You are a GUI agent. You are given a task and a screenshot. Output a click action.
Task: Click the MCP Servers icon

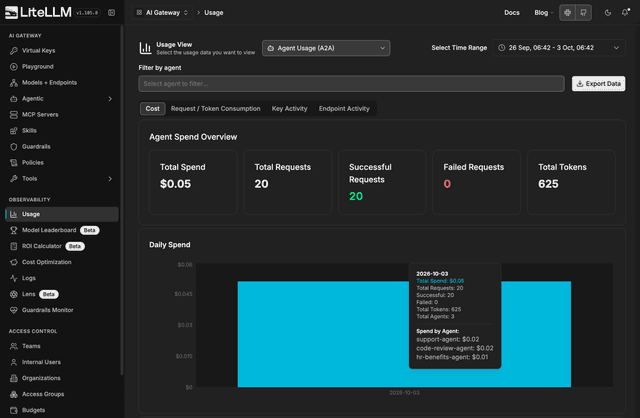click(x=13, y=115)
